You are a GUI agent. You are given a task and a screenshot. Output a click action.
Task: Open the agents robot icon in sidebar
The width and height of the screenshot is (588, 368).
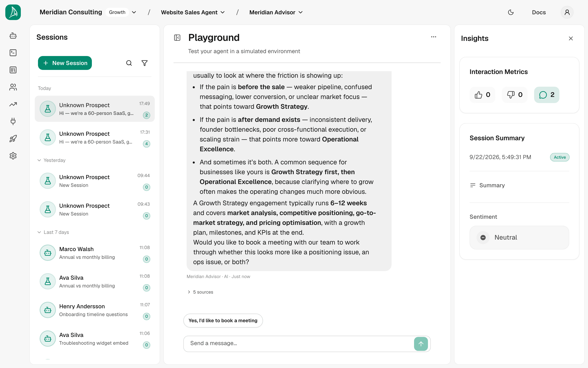pyautogui.click(x=13, y=36)
